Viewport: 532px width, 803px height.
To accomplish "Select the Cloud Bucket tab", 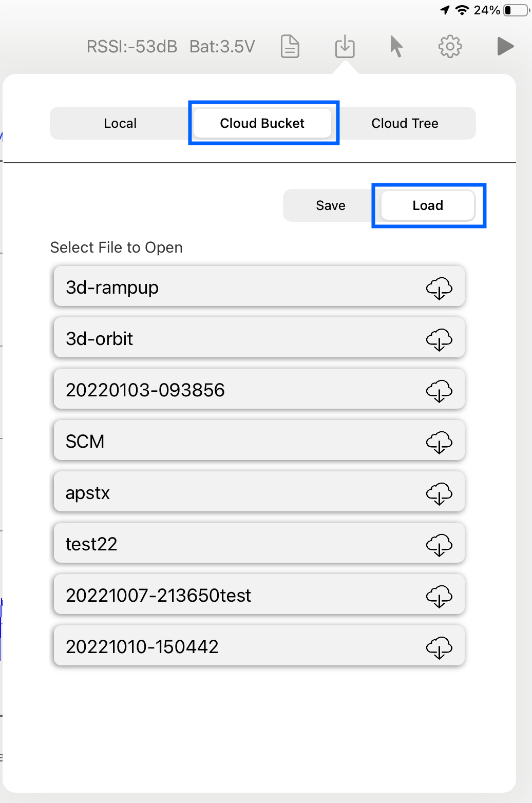I will pyautogui.click(x=262, y=123).
